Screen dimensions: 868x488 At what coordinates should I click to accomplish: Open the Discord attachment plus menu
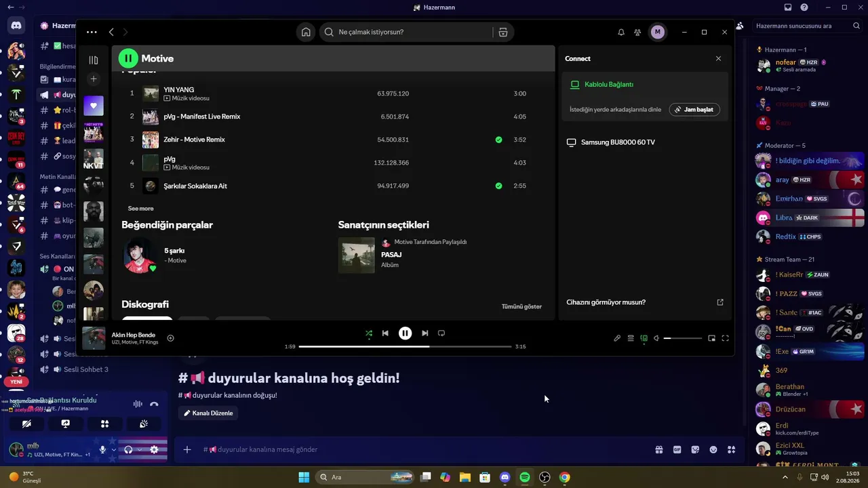(x=187, y=449)
